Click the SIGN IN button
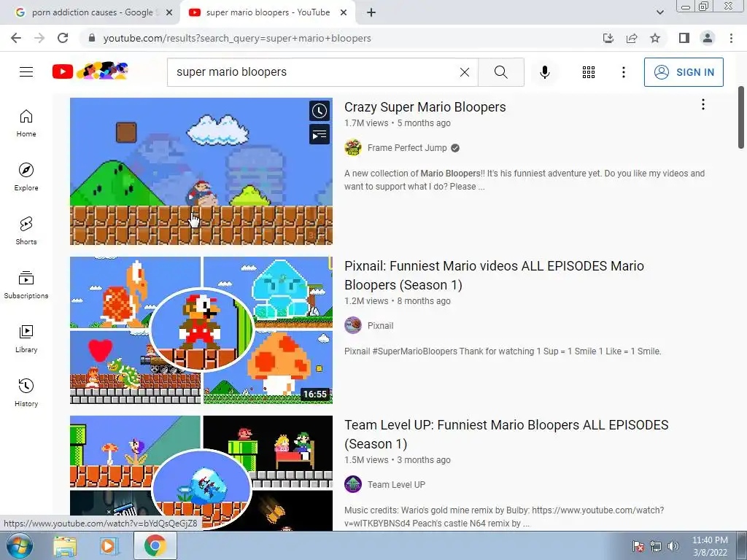This screenshot has height=560, width=747. tap(684, 72)
